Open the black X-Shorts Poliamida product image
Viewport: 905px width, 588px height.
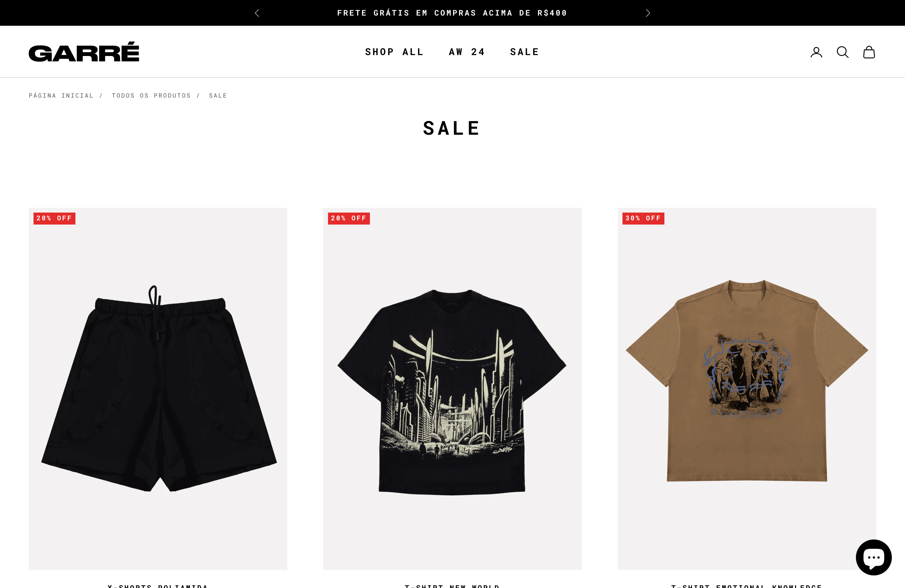158,389
